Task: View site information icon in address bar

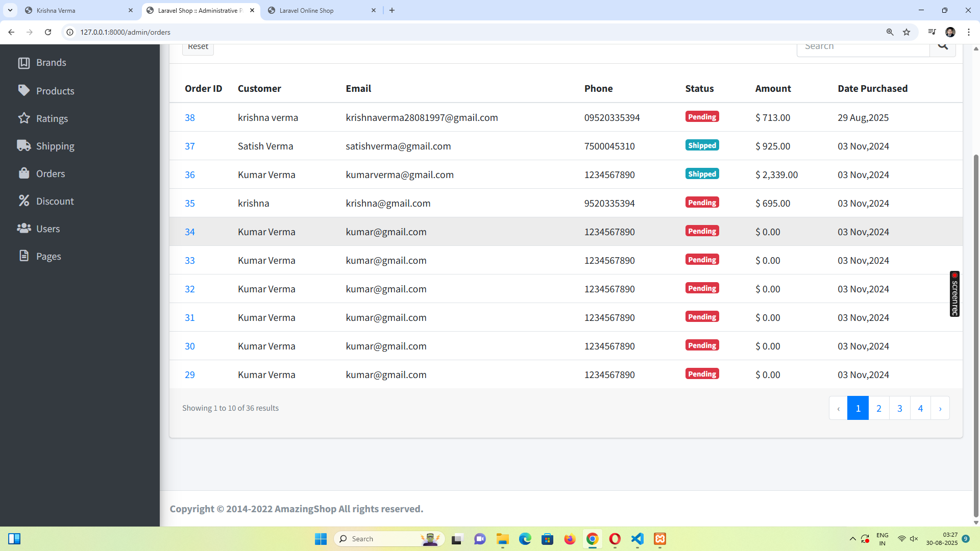Action: point(70,32)
